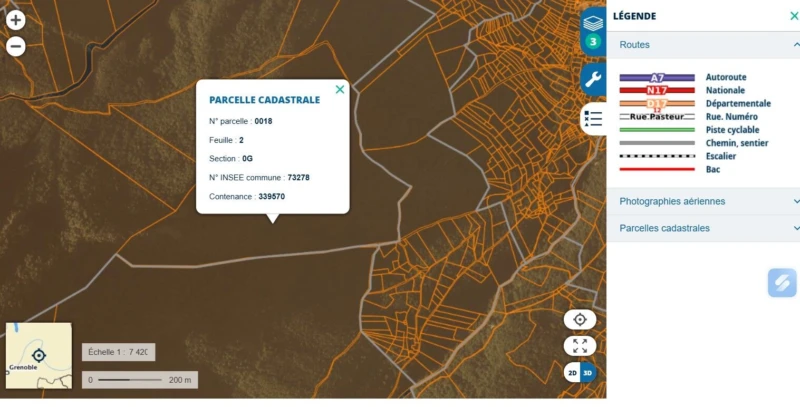Zoom in on the map
Image resolution: width=800 pixels, height=407 pixels.
click(x=16, y=20)
